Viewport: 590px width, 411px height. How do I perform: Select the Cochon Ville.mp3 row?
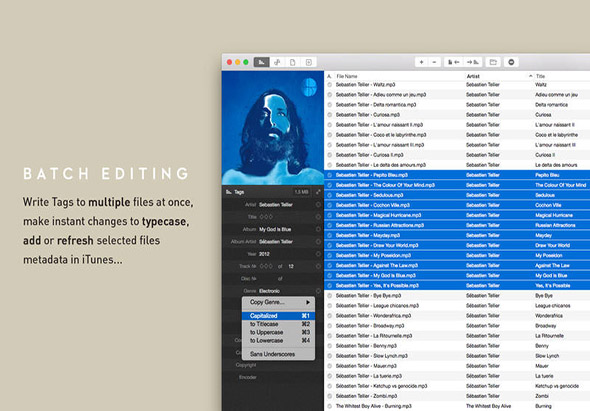pos(457,205)
